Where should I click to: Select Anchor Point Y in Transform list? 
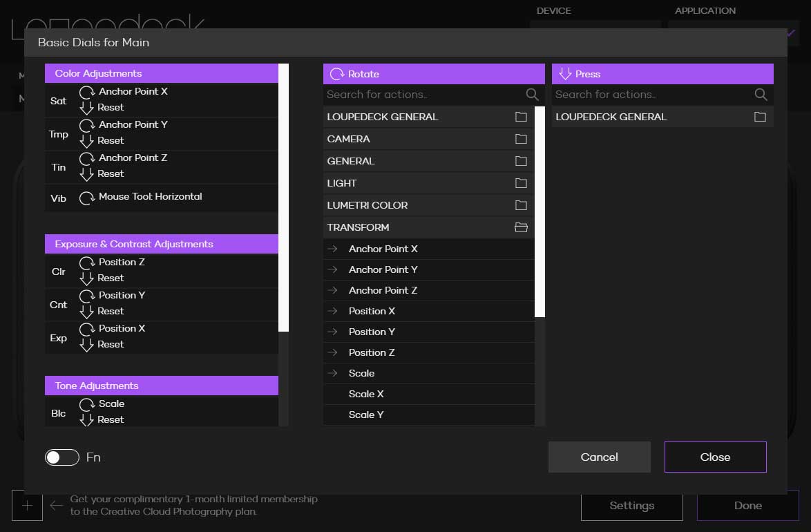pyautogui.click(x=429, y=269)
